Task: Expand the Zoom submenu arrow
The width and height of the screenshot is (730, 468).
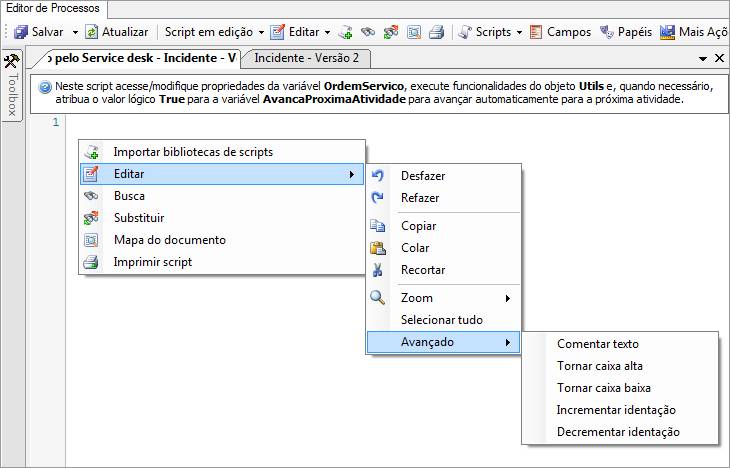Action: pyautogui.click(x=508, y=298)
